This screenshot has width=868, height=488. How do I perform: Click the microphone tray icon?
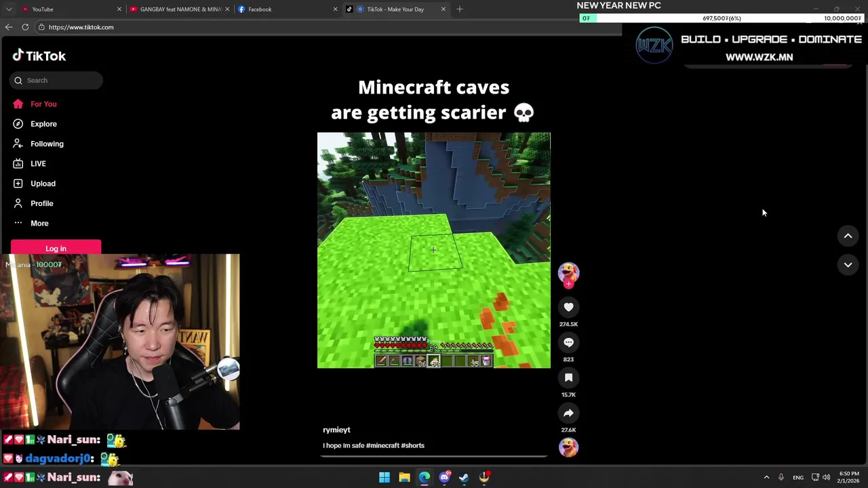click(x=781, y=477)
